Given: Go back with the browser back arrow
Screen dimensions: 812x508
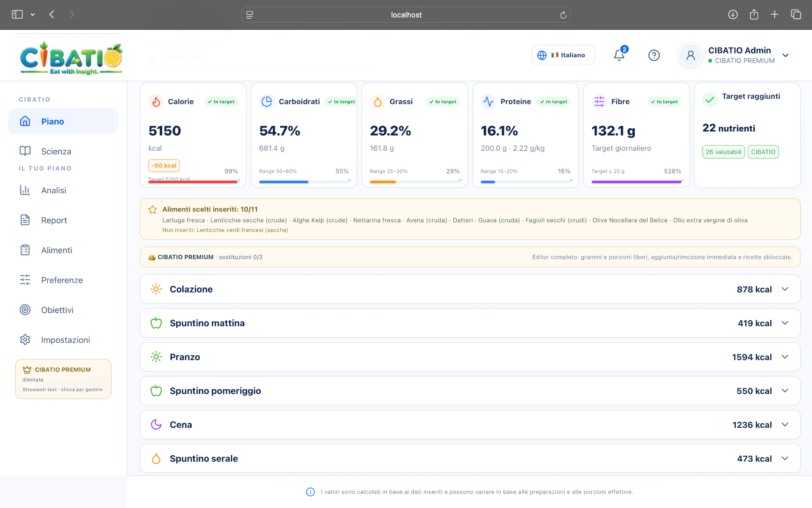Looking at the screenshot, I should [x=52, y=15].
